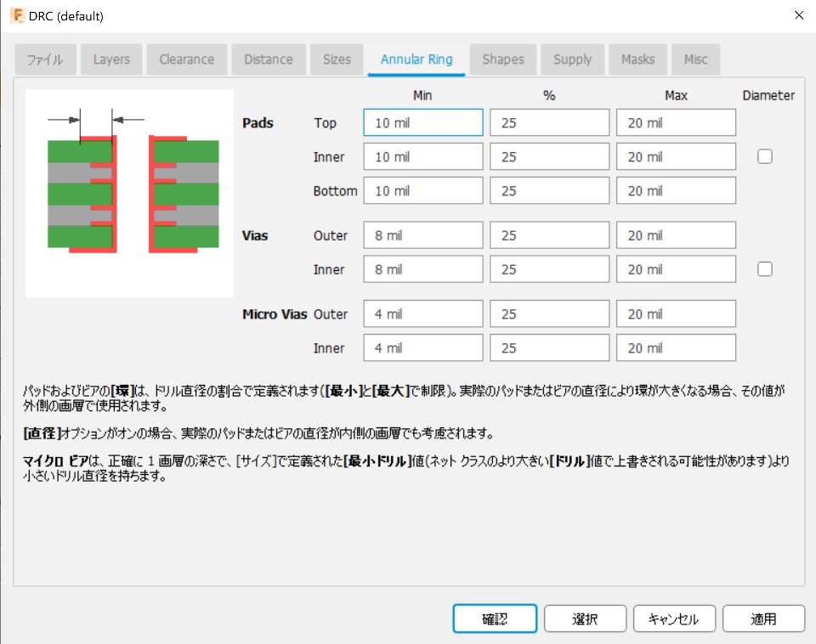Enable the Diameter checkbox for Pads

pyautogui.click(x=764, y=156)
